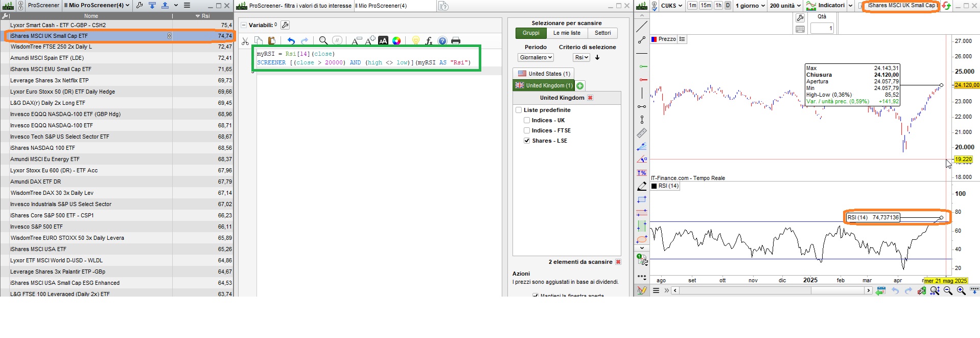The height and width of the screenshot is (338, 980).
Task: Open the CUKS ticker dropdown
Action: pyautogui.click(x=671, y=6)
